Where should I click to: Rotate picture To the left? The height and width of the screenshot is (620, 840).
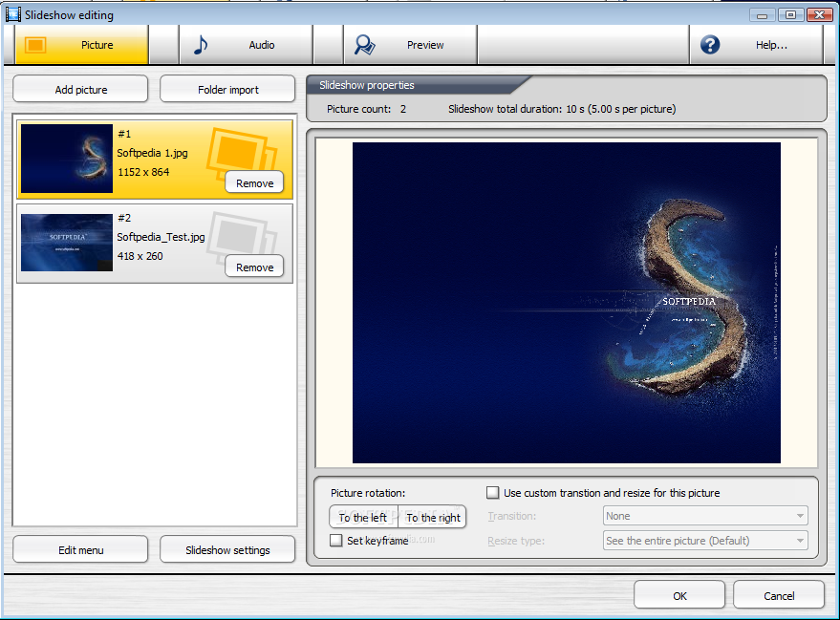point(363,517)
